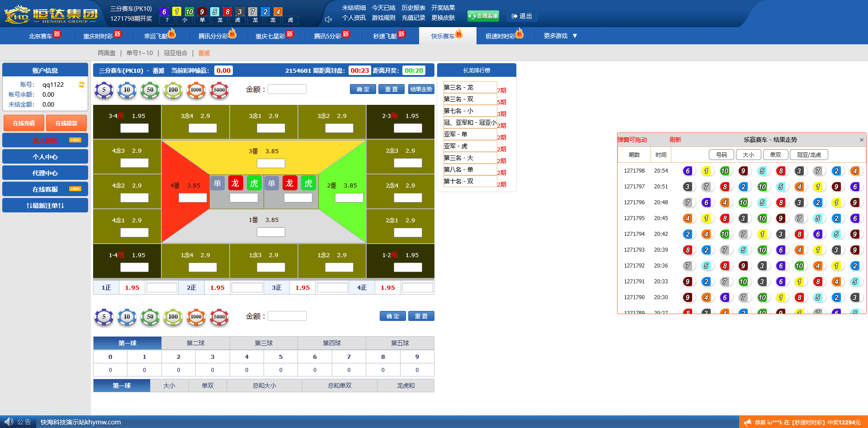868x428 pixels.
Task: Expand the 最新注单 panel
Action: coord(45,206)
